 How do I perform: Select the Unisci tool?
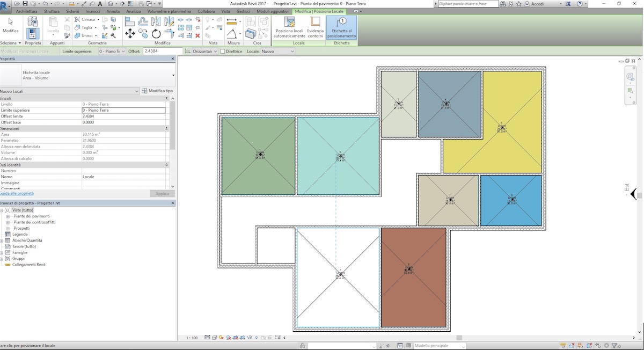pyautogui.click(x=86, y=34)
